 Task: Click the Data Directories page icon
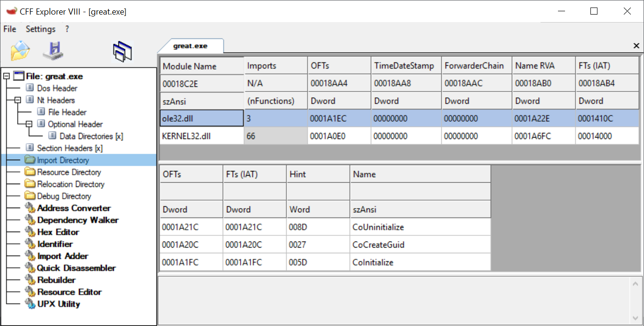coord(53,136)
